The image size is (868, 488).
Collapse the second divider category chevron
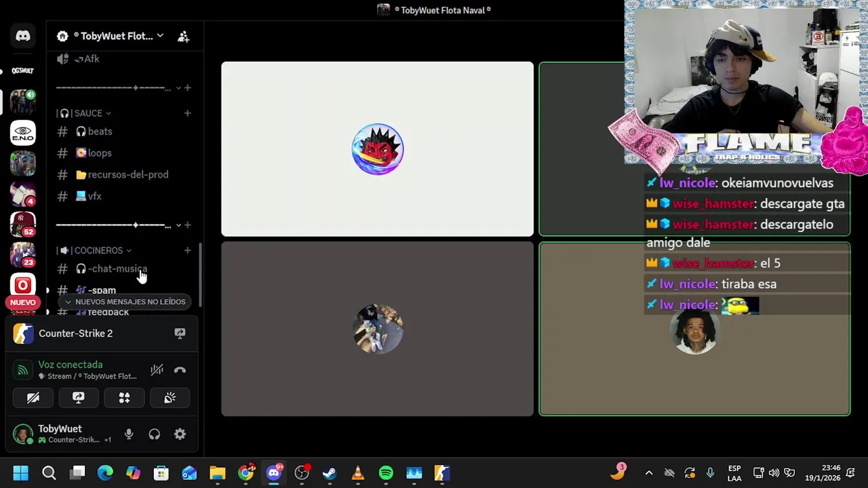coord(178,224)
